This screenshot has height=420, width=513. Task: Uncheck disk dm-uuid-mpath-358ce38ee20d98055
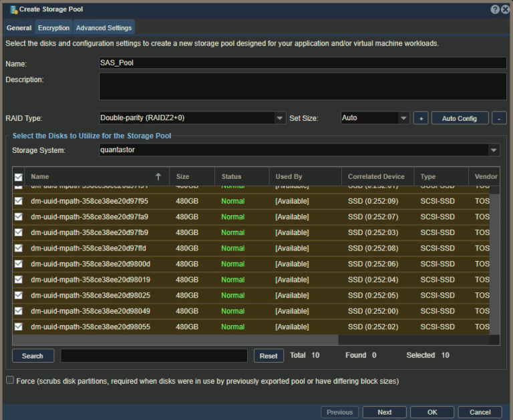pyautogui.click(x=18, y=327)
